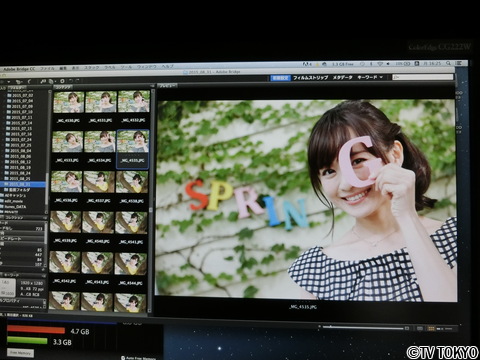Open Notification Center icon in menu bar
Image resolution: width=480 pixels, height=360 pixels.
pos(459,63)
